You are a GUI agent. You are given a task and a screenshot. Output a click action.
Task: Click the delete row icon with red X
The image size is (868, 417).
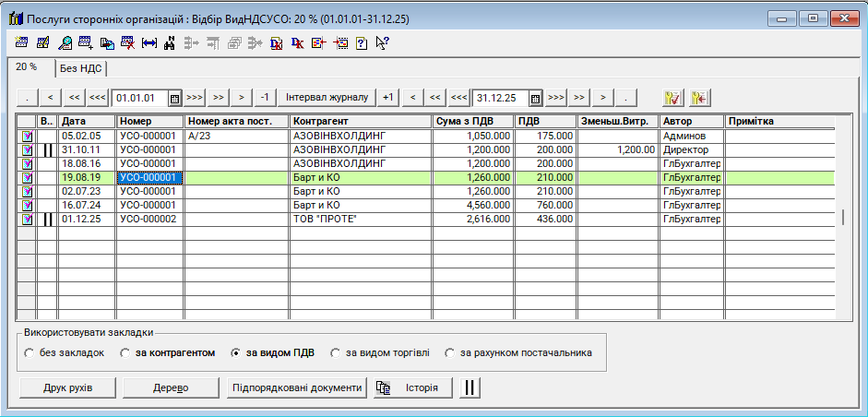[x=128, y=42]
